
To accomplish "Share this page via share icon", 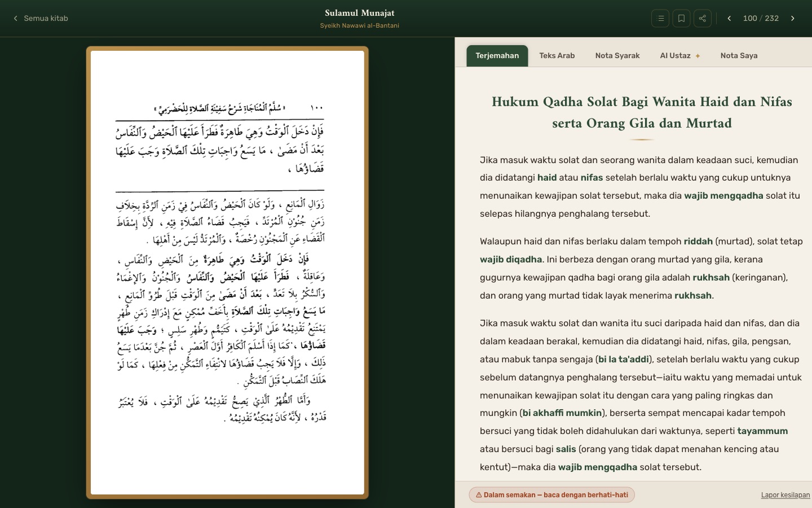I will coord(702,18).
